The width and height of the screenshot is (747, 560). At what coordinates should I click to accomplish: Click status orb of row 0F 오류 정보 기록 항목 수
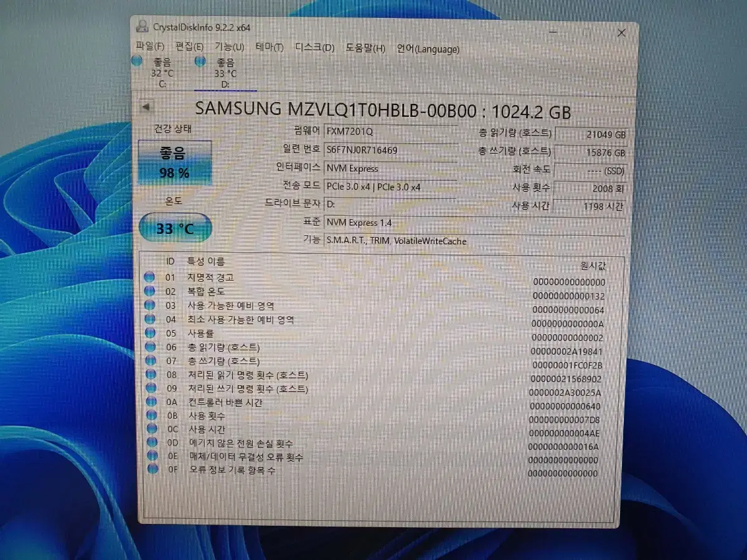152,470
